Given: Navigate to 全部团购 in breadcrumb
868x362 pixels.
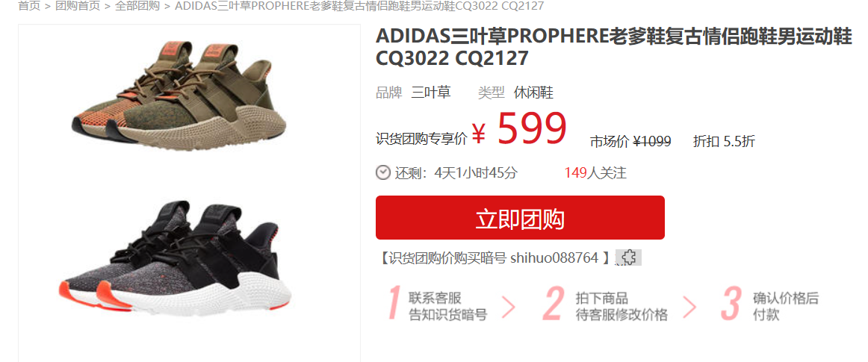Looking at the screenshot, I should click(137, 6).
